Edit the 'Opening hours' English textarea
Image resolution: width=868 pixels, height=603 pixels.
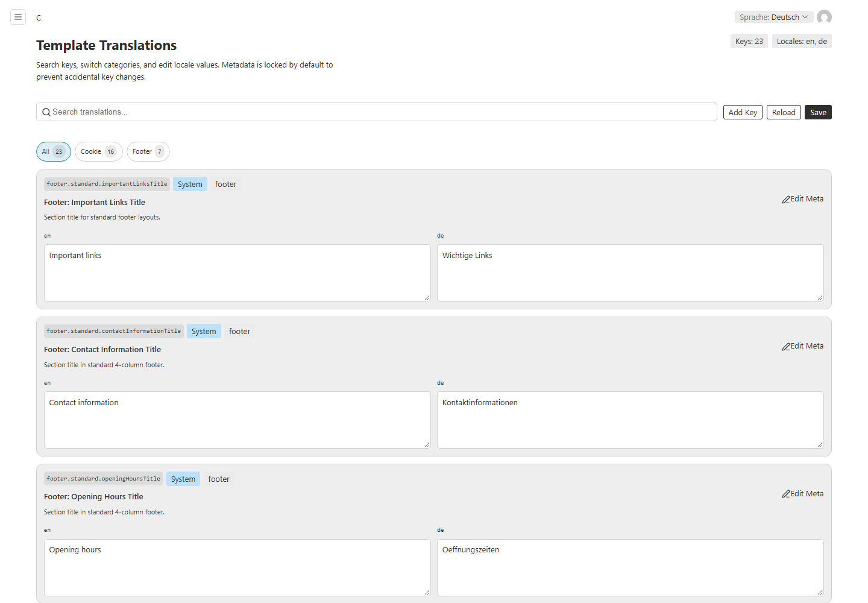(x=237, y=567)
